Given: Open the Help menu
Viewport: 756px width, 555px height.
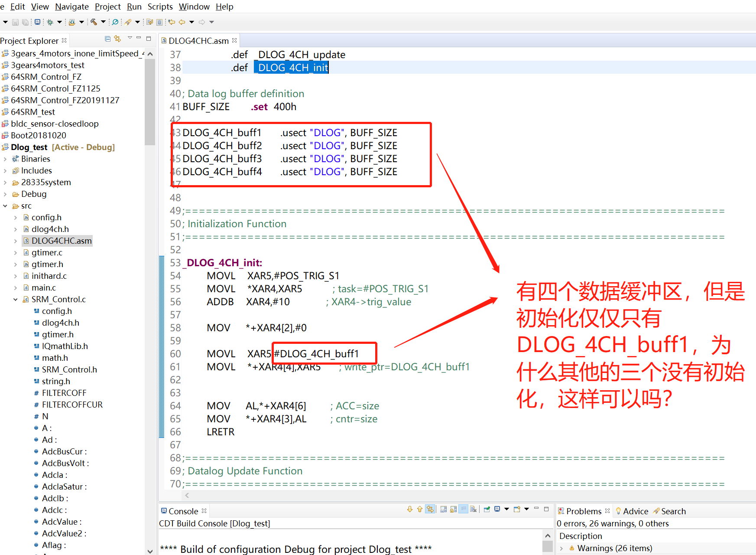Looking at the screenshot, I should pos(224,7).
